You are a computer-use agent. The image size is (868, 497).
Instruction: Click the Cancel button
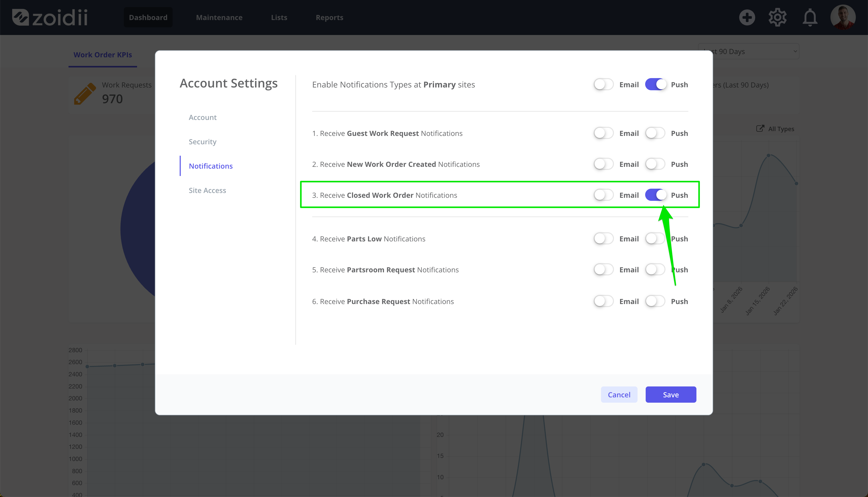619,395
